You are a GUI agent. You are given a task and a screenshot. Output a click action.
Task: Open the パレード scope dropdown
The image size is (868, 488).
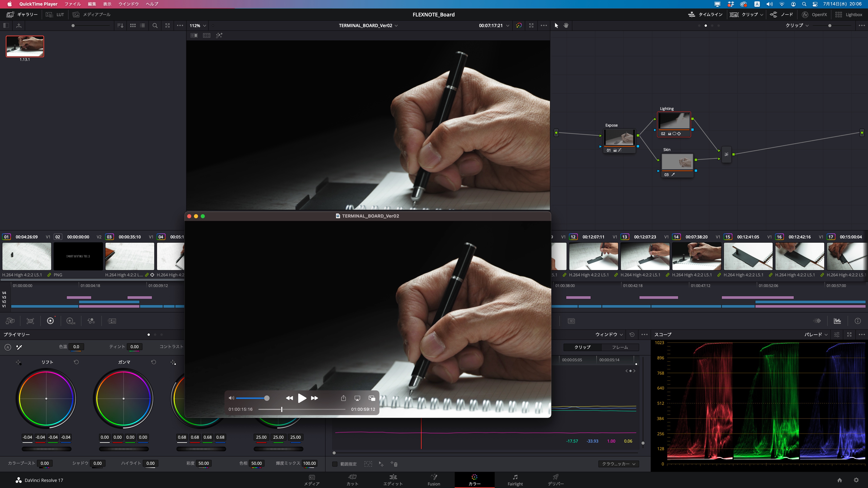[x=815, y=335]
